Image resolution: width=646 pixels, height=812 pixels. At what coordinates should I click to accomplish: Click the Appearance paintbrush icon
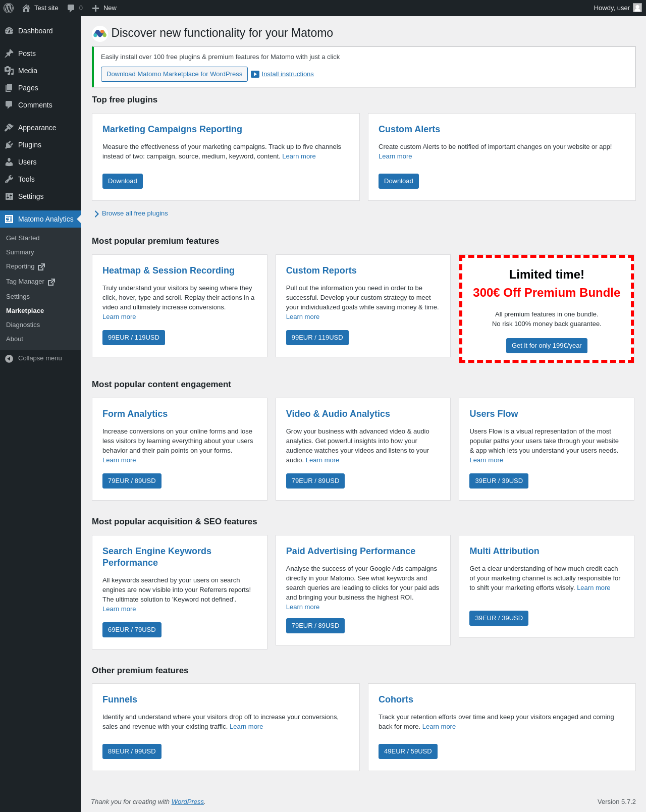pyautogui.click(x=9, y=128)
